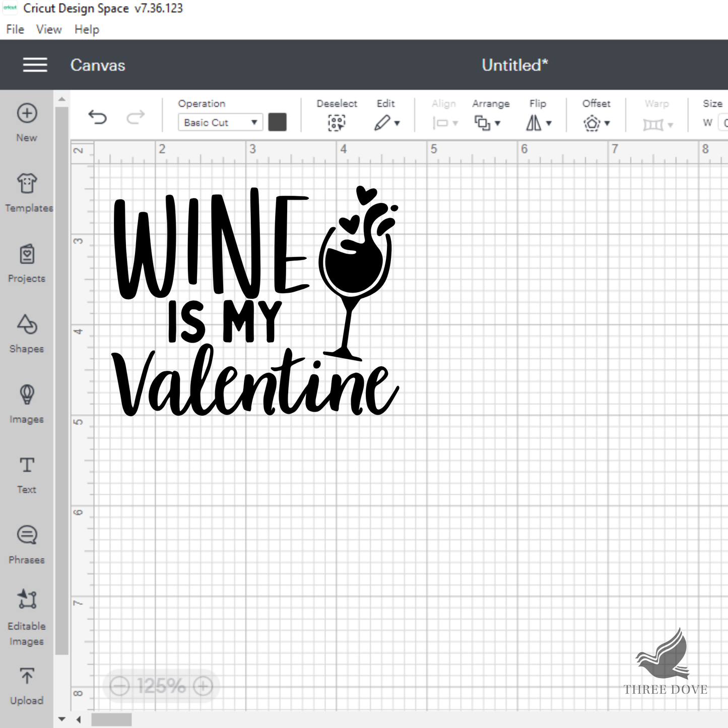Click the Edit pencil icon
This screenshot has height=728, width=728.
[x=382, y=122]
